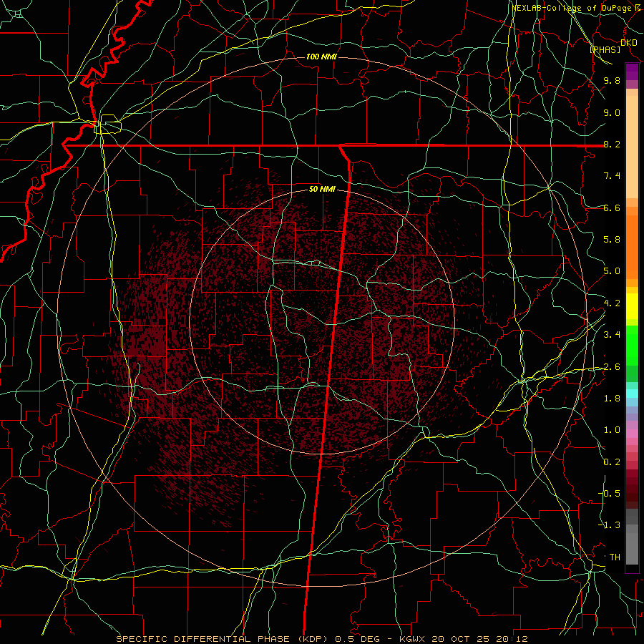Click the bright green segment of color bar
The width and height of the screenshot is (644, 644).
[632, 345]
